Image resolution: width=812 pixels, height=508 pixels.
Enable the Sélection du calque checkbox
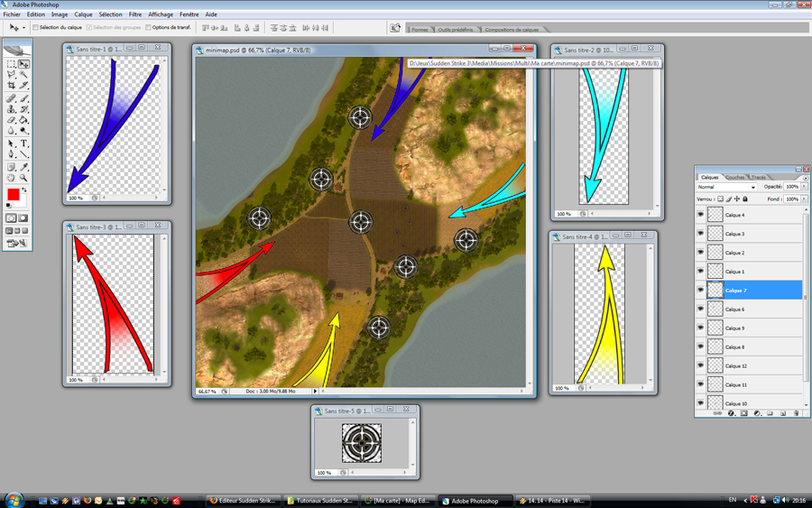pos(36,27)
